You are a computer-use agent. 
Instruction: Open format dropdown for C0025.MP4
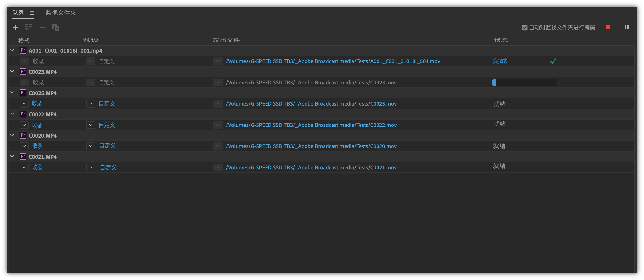[24, 104]
